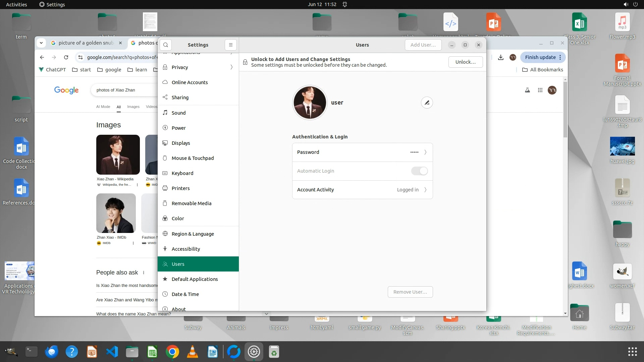Screen dimensions: 644x362
Task: Click the Google apps grid icon
Action: [540, 90]
